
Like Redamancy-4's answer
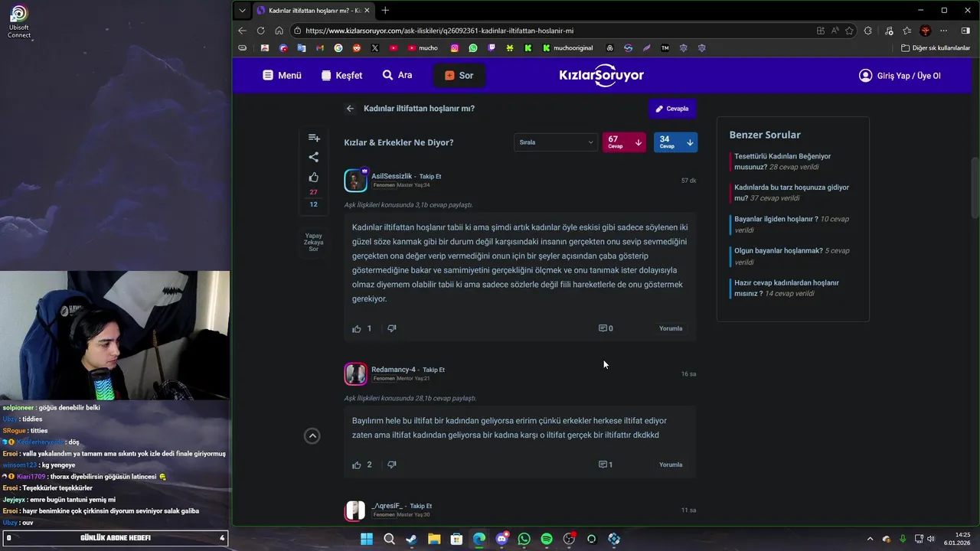357,465
